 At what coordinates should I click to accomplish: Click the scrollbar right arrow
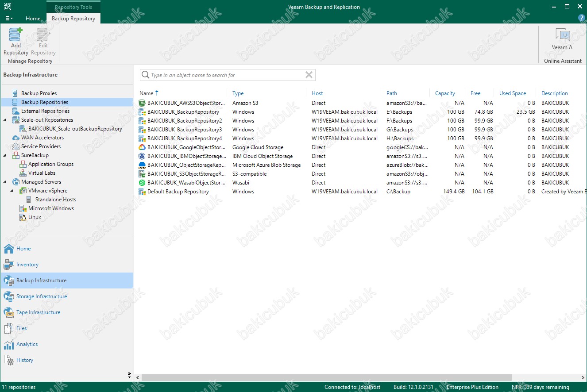tap(584, 378)
